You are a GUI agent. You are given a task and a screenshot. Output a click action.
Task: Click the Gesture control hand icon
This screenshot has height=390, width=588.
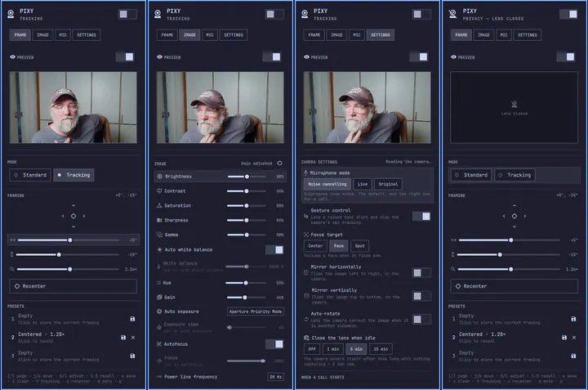[x=306, y=216]
